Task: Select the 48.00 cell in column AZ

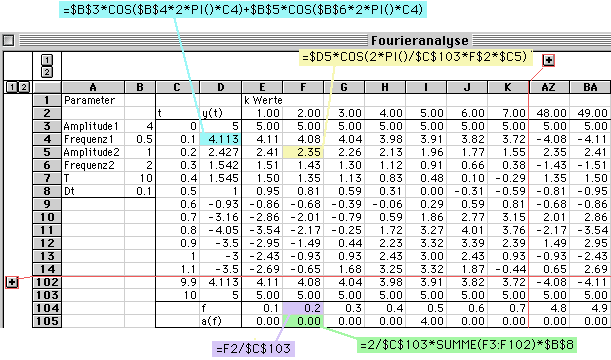Action: [x=549, y=113]
